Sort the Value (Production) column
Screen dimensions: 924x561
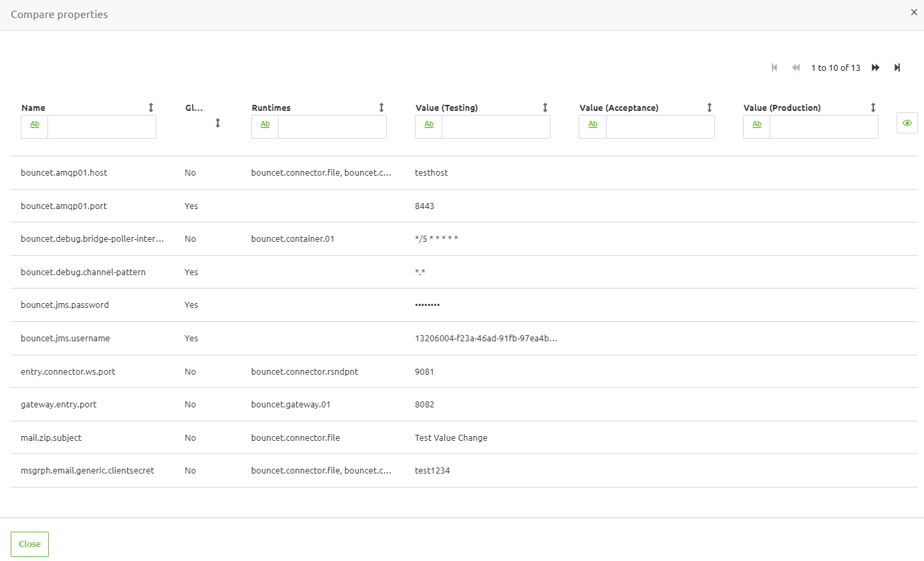[x=873, y=107]
